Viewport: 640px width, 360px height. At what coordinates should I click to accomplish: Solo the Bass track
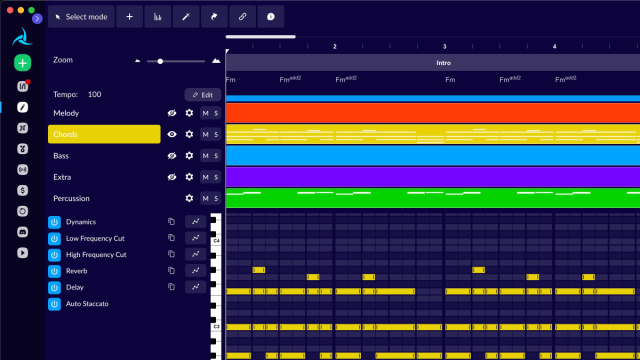point(216,156)
